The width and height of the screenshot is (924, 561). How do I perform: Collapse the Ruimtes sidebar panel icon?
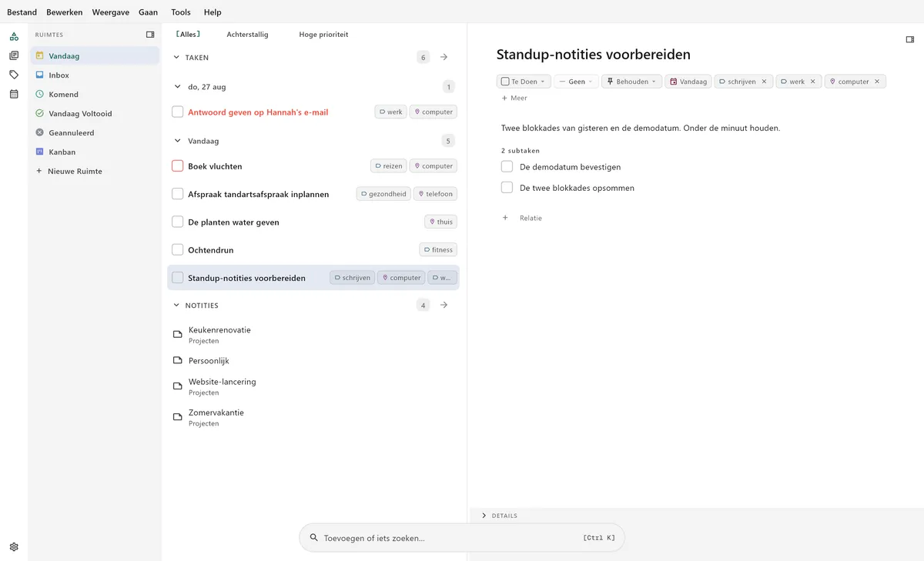(x=150, y=35)
